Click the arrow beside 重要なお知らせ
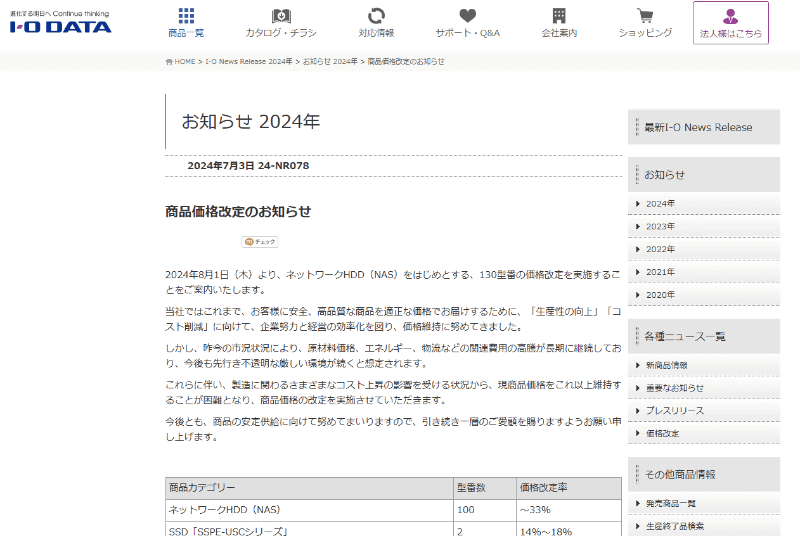This screenshot has width=800, height=536. [638, 388]
